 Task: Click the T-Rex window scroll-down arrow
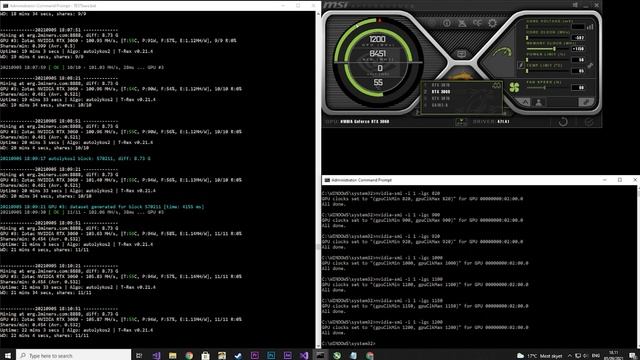(318, 346)
